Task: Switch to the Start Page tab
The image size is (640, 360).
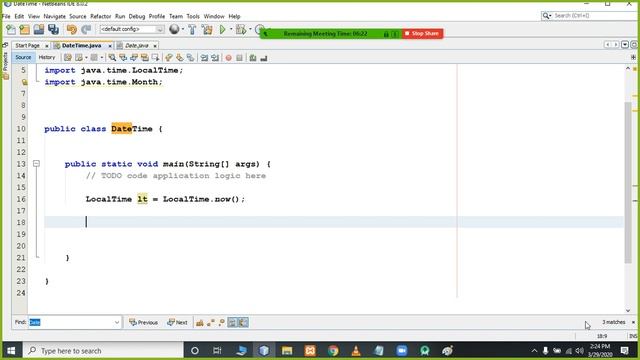Action: 27,46
